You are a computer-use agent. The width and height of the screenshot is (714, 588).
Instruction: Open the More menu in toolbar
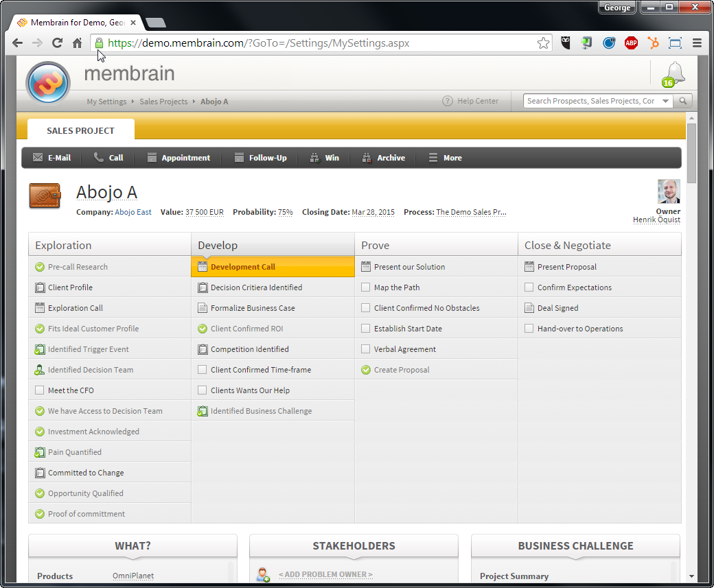[x=445, y=158]
